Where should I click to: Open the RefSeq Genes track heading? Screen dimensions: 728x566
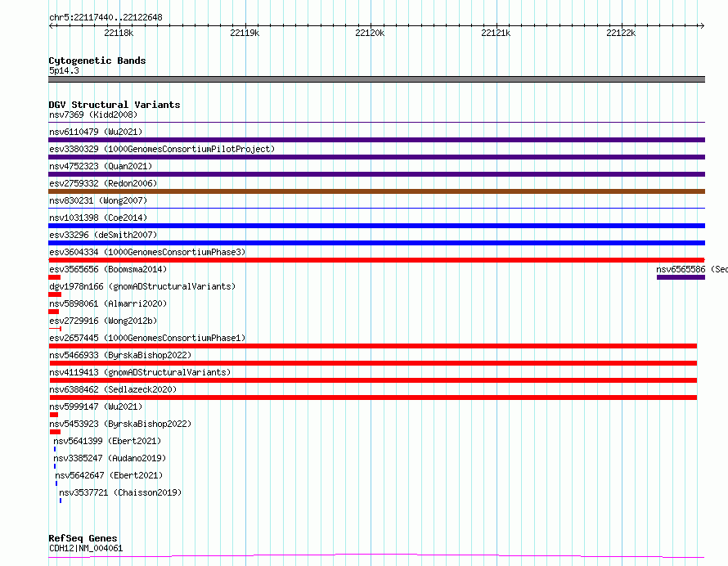click(83, 538)
